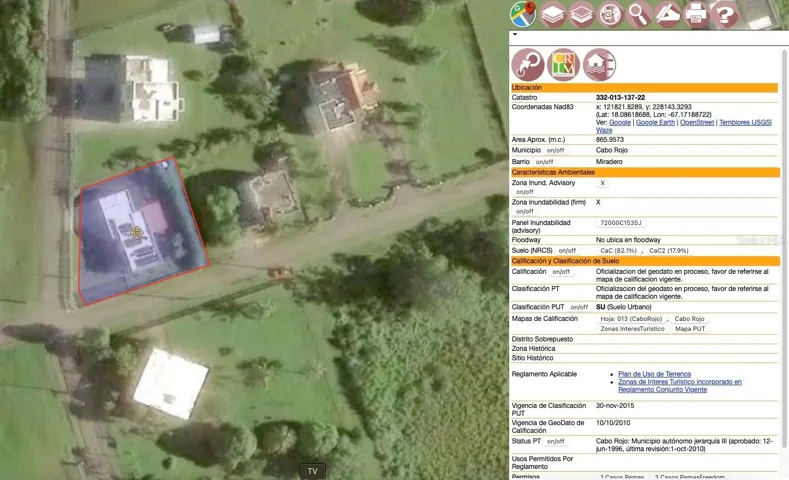Click the magnifying glass search tool
Image resolution: width=789 pixels, height=480 pixels.
pyautogui.click(x=639, y=14)
